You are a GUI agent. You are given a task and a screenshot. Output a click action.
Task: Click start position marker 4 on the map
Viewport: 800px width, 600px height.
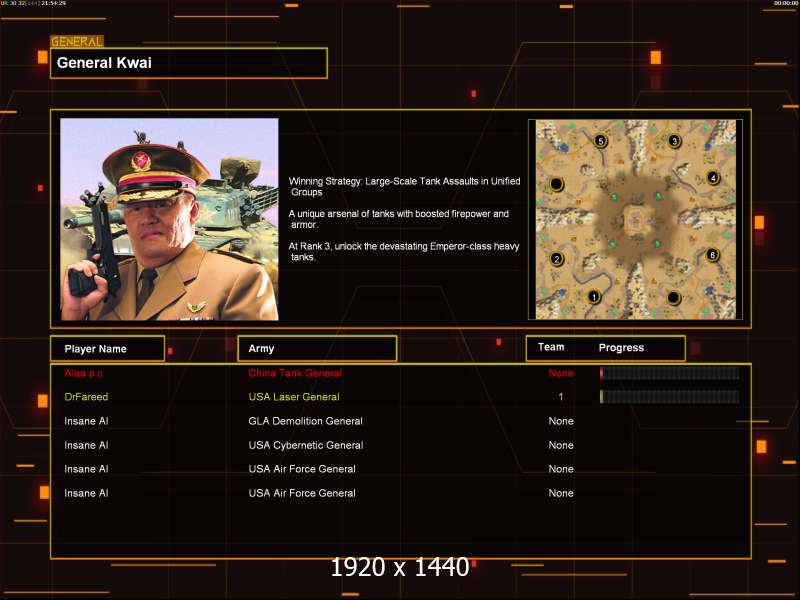point(713,178)
